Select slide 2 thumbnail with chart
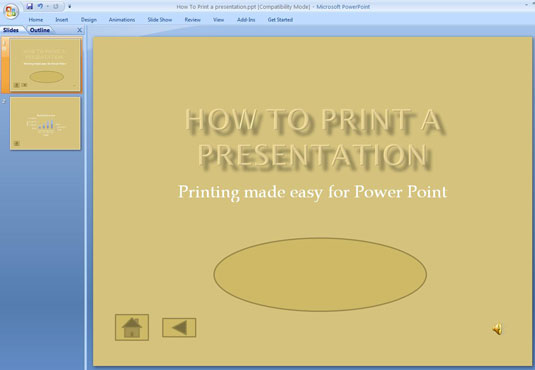The height and width of the screenshot is (370, 535). (45, 123)
